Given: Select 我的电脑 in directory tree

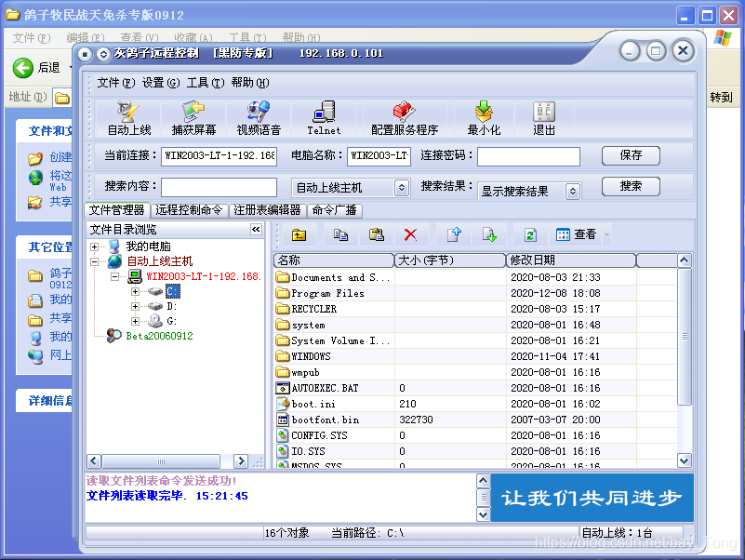Looking at the screenshot, I should (x=148, y=247).
